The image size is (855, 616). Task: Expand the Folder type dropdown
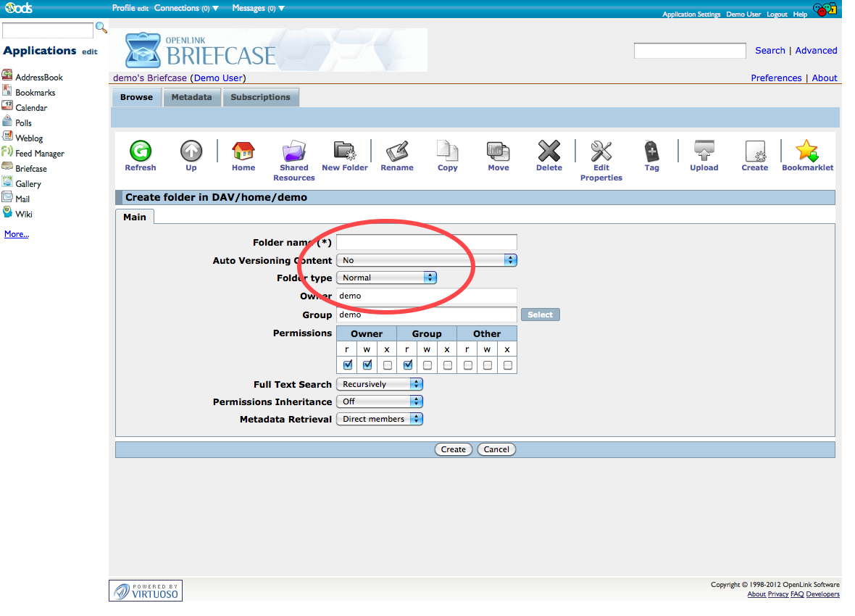click(386, 278)
